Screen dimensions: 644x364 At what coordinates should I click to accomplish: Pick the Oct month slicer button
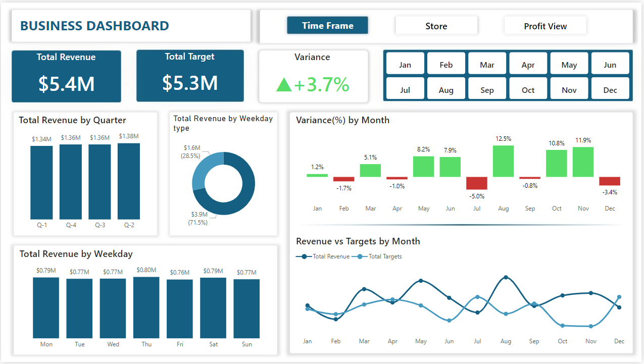pyautogui.click(x=528, y=89)
